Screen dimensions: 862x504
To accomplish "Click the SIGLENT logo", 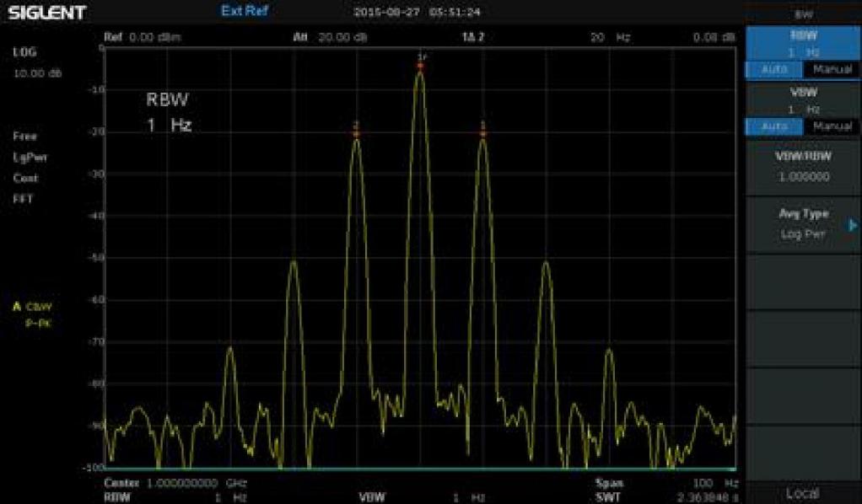I will 46,12.
